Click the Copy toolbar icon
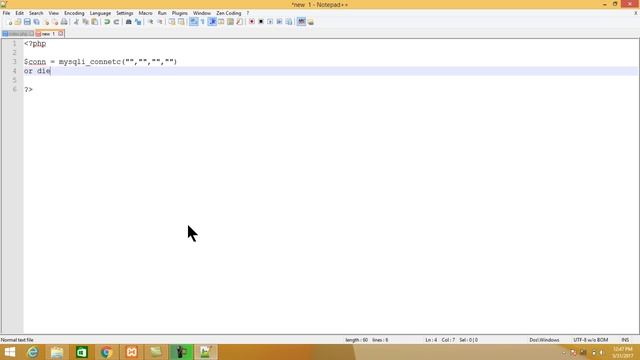The width and height of the screenshot is (640, 360). pos(85,22)
